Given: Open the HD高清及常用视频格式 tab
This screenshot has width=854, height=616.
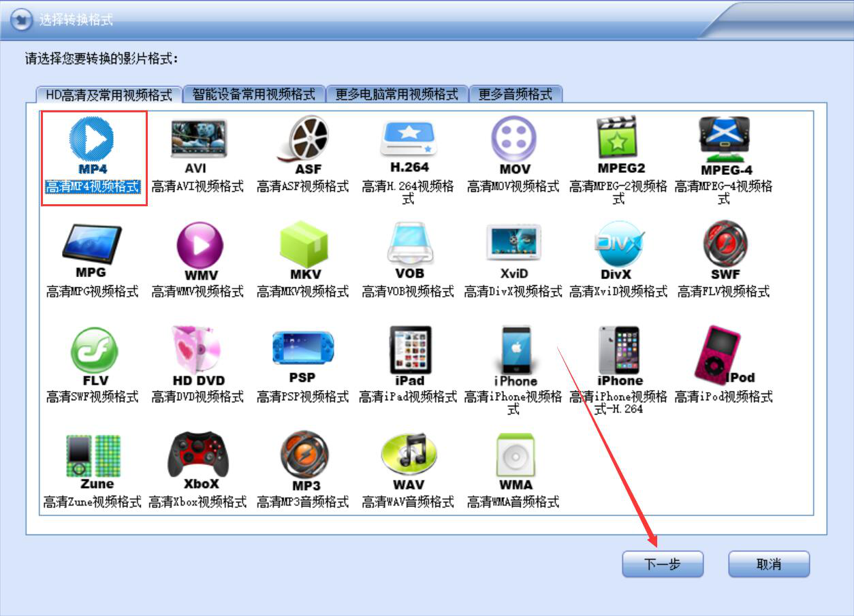Looking at the screenshot, I should pos(109,95).
